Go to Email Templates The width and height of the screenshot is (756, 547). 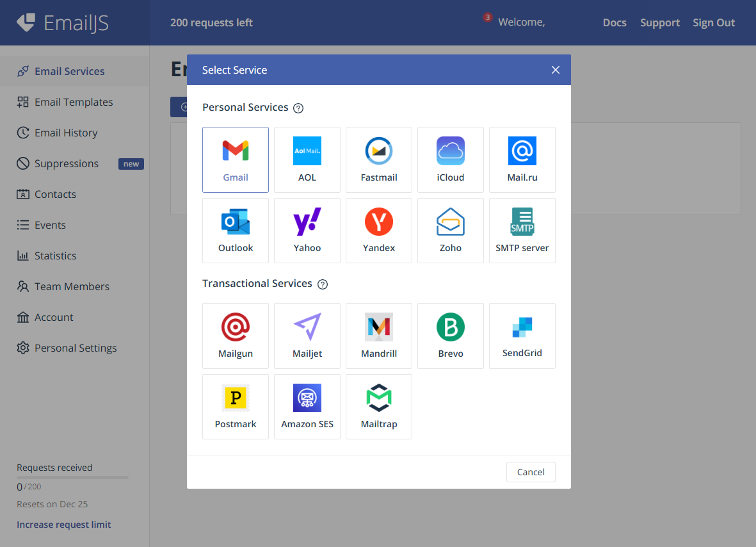click(75, 102)
